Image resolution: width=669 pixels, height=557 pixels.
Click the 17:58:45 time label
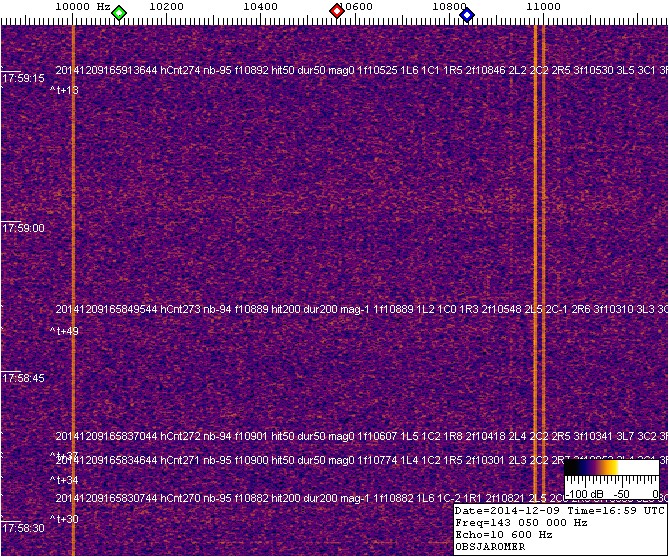click(23, 379)
